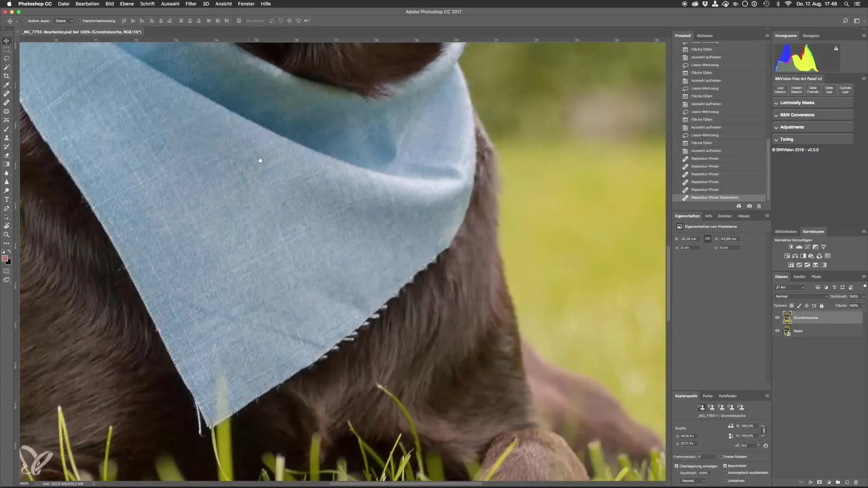Select the Clone Stamp tool
The width and height of the screenshot is (868, 488).
click(x=6, y=138)
